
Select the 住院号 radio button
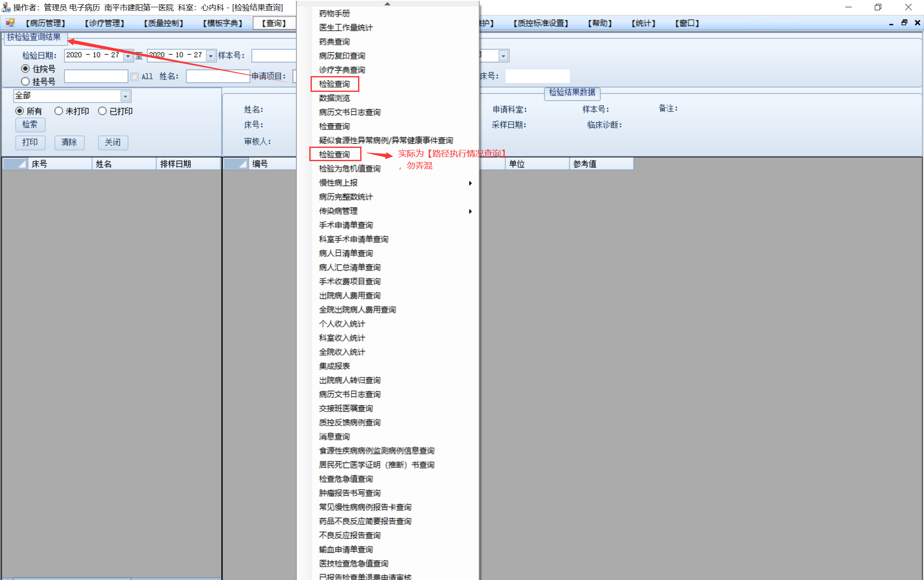tap(26, 69)
